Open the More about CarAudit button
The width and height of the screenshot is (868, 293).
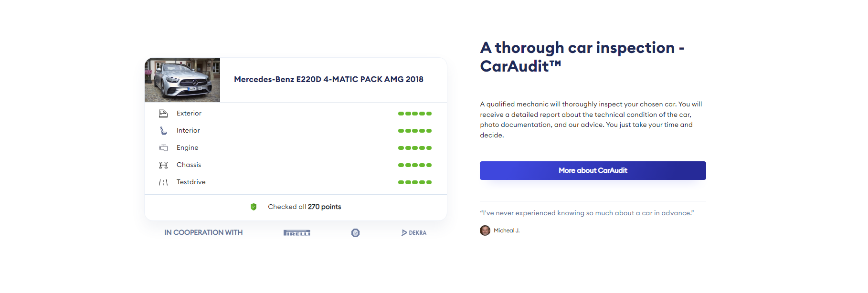593,170
